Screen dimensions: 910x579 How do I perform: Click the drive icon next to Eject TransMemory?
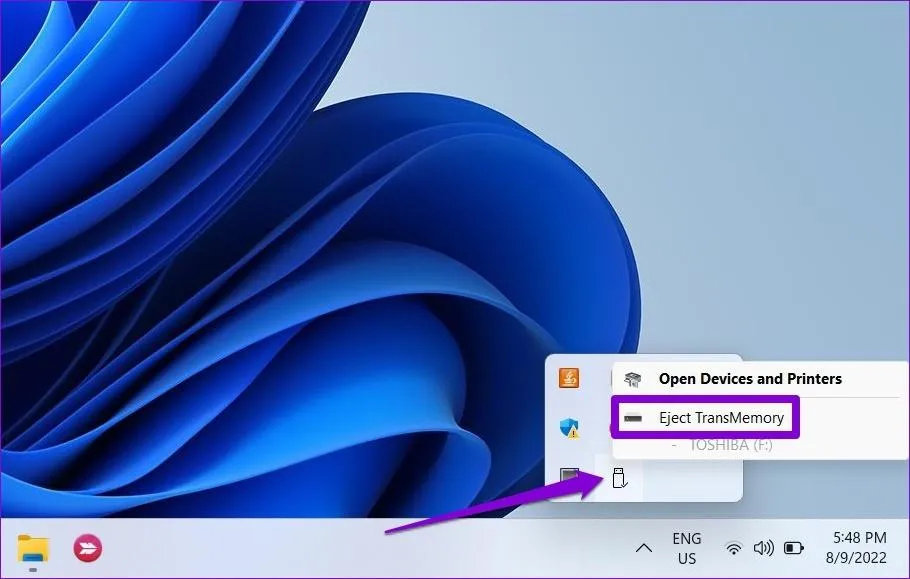click(x=633, y=418)
